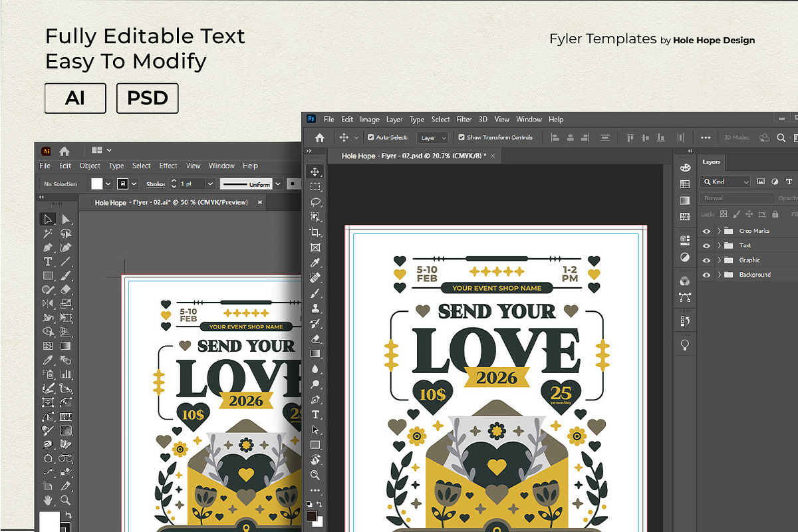
Task: Hide the Crop Marks layer group
Action: [x=706, y=231]
